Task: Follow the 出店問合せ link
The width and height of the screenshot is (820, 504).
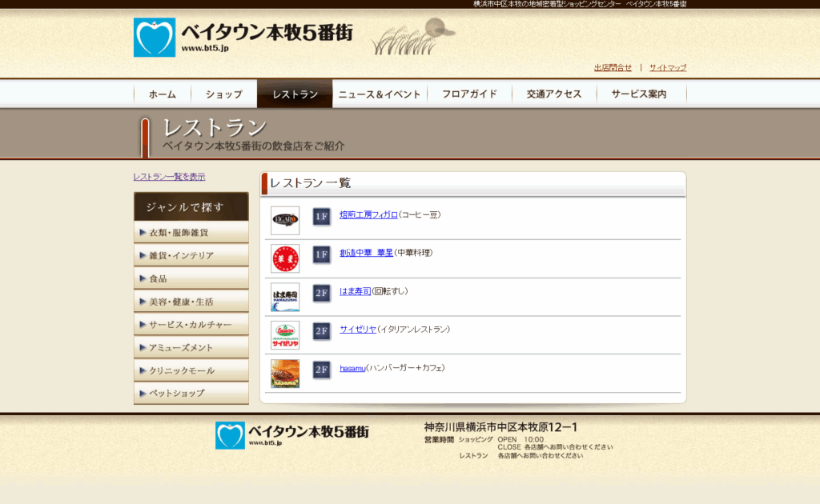Action: 613,68
